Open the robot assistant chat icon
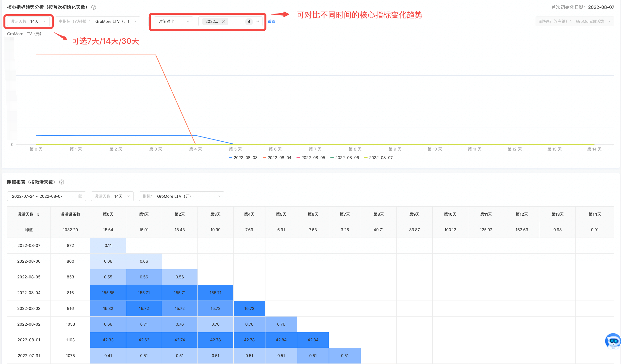Screen dimensions: 621x364 pyautogui.click(x=613, y=341)
